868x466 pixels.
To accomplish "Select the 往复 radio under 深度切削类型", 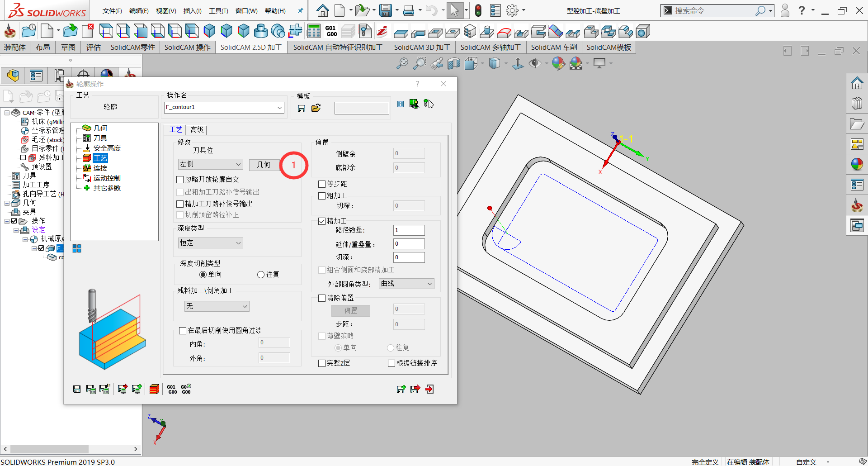I will 261,275.
